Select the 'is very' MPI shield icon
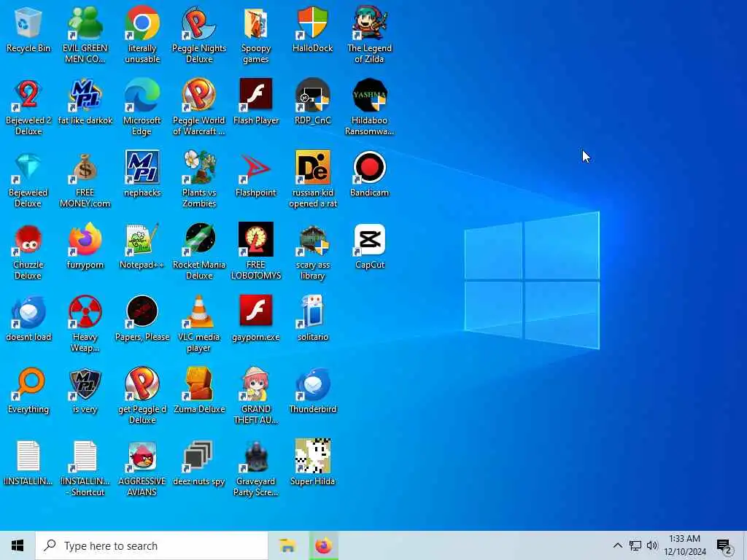747x560 pixels. tap(85, 391)
